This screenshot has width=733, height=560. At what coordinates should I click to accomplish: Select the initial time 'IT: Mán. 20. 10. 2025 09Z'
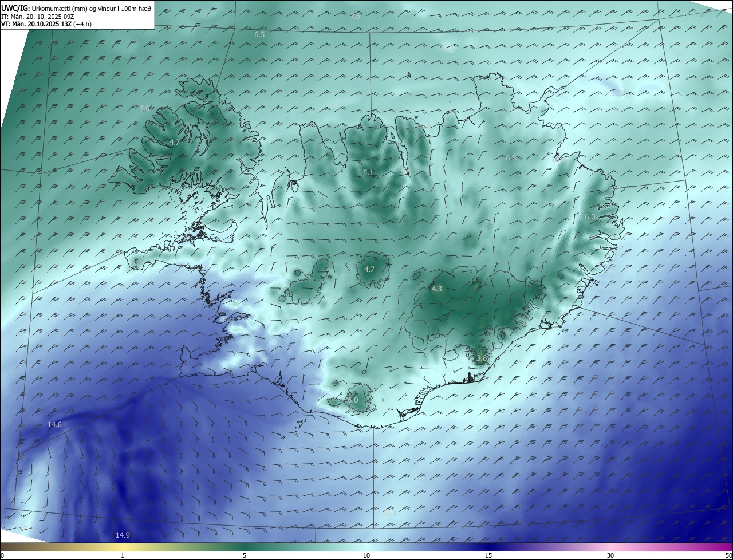(x=38, y=17)
